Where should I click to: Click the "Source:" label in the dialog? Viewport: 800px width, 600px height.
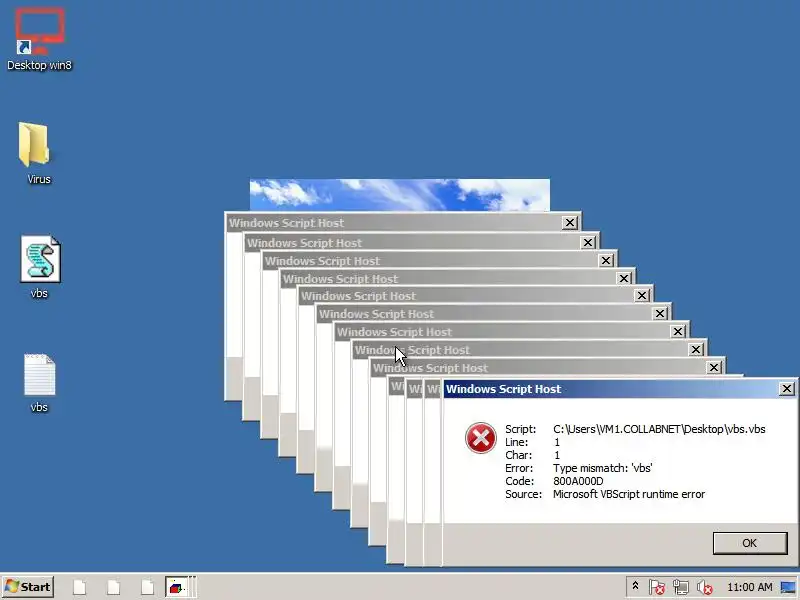(523, 494)
